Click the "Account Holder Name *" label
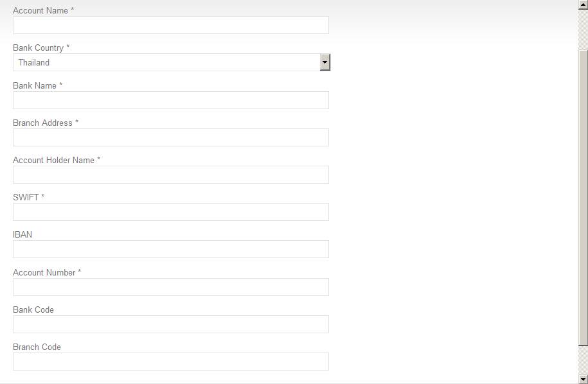Screen dimensions: 588x384 (57, 160)
